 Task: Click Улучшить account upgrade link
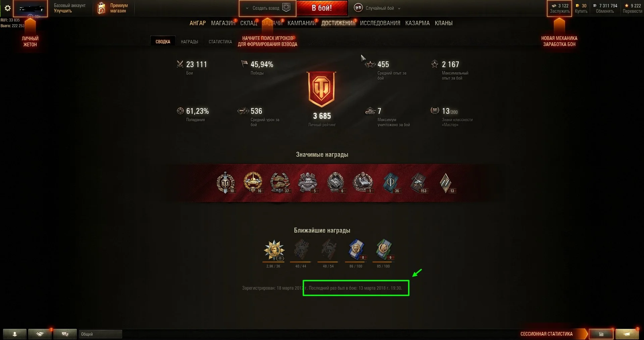click(x=63, y=11)
